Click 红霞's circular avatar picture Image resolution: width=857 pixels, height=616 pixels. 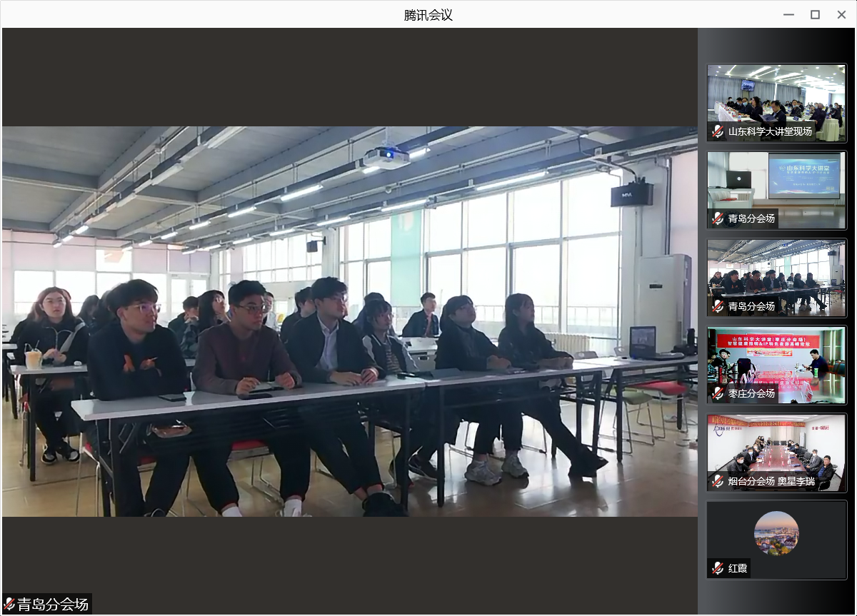pos(776,533)
